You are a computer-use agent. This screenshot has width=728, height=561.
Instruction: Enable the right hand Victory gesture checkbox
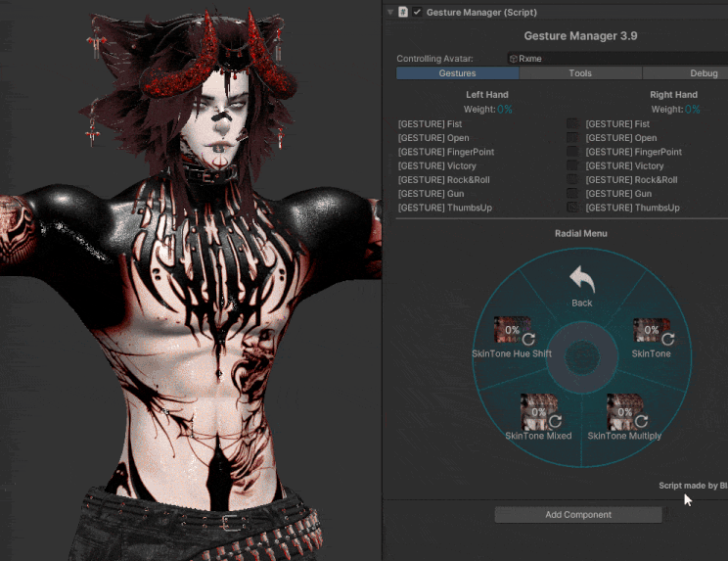pyautogui.click(x=572, y=166)
